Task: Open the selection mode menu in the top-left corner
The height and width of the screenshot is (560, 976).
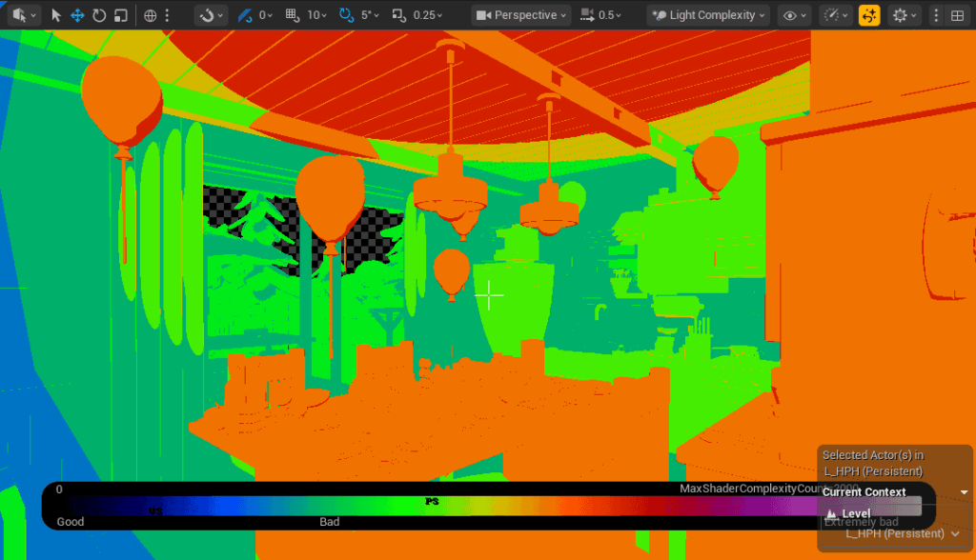Action: click(23, 15)
